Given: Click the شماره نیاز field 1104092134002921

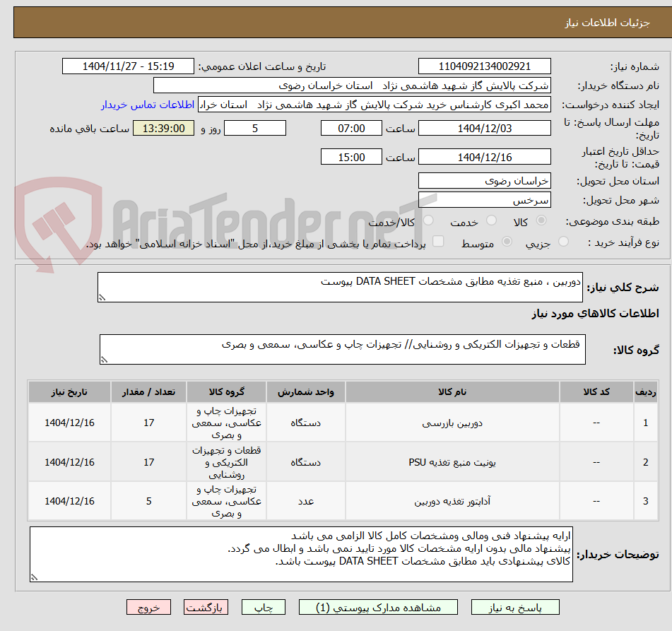Looking at the screenshot, I should click(x=484, y=66).
